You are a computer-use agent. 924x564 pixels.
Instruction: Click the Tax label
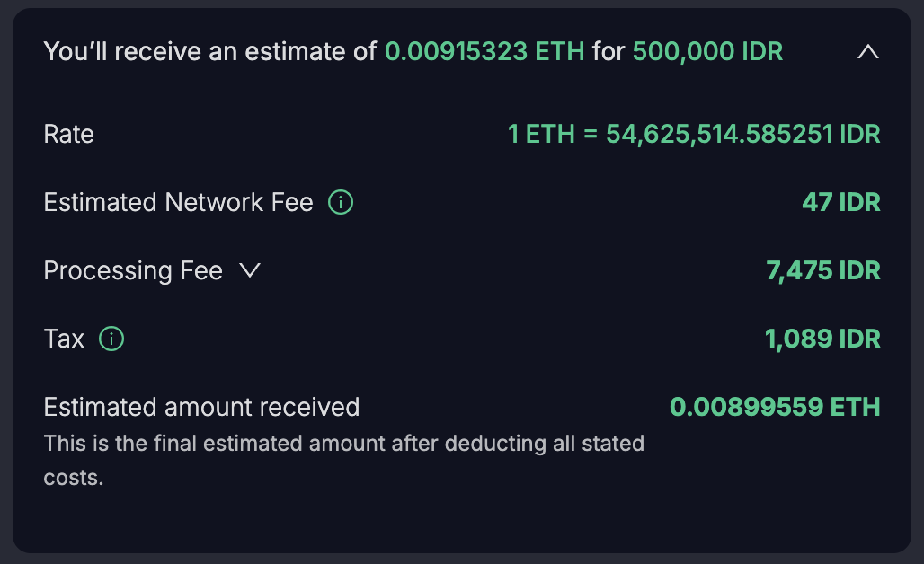pyautogui.click(x=64, y=339)
